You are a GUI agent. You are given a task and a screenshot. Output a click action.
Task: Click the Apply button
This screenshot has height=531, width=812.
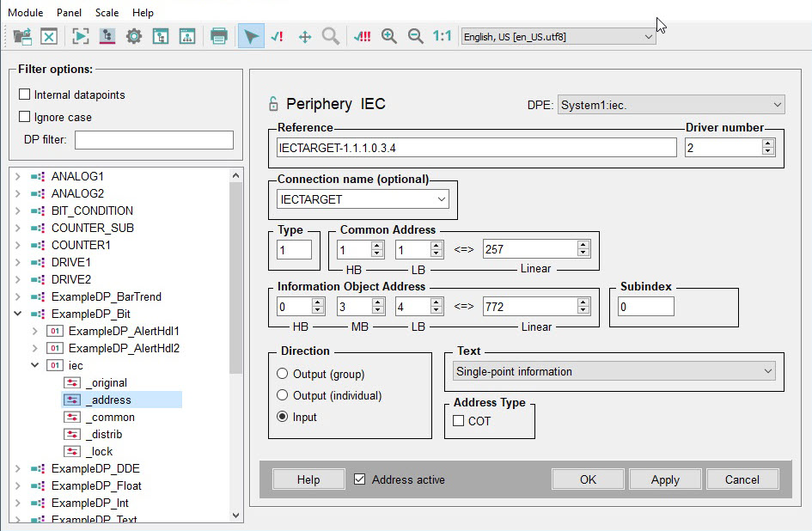664,479
